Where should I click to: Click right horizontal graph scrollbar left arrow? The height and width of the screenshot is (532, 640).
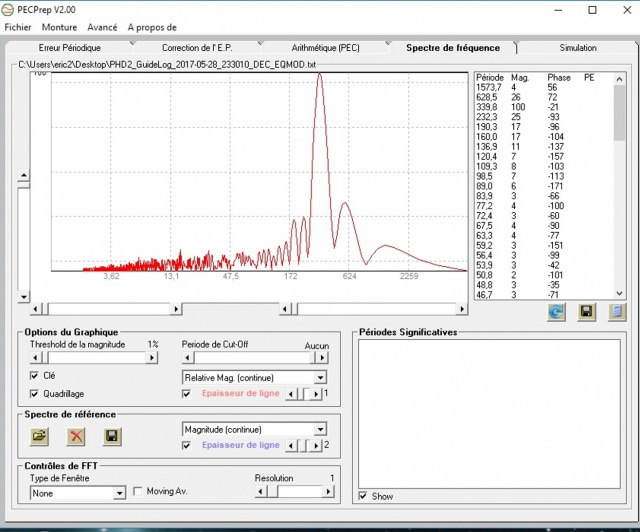[285, 309]
